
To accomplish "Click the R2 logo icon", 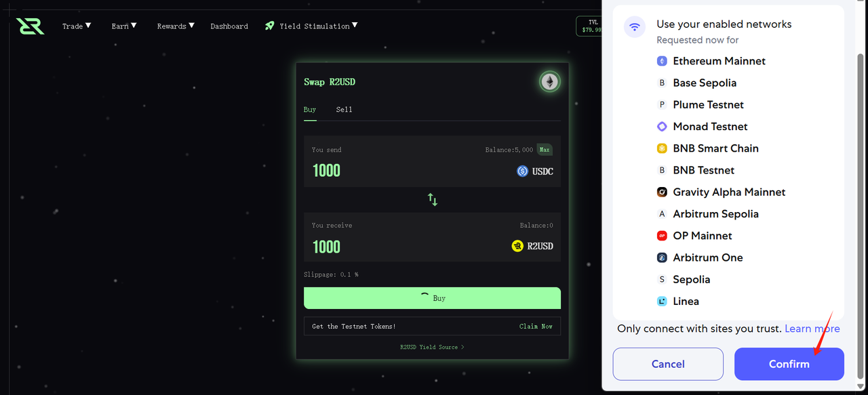I will 31,26.
